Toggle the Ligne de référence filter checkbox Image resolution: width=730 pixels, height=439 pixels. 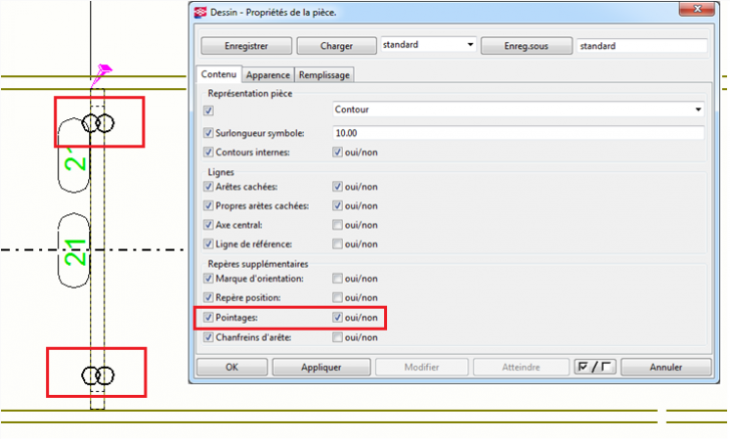208,244
